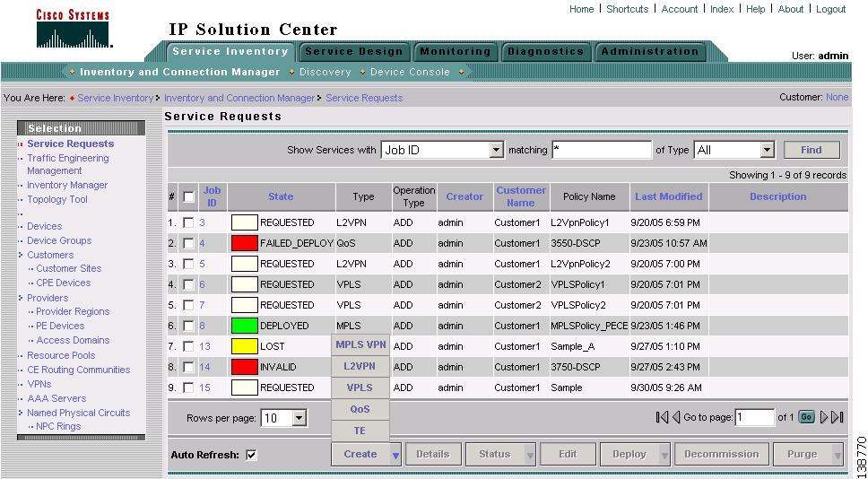
Task: Check the box for Job ID 13
Action: pyautogui.click(x=188, y=346)
